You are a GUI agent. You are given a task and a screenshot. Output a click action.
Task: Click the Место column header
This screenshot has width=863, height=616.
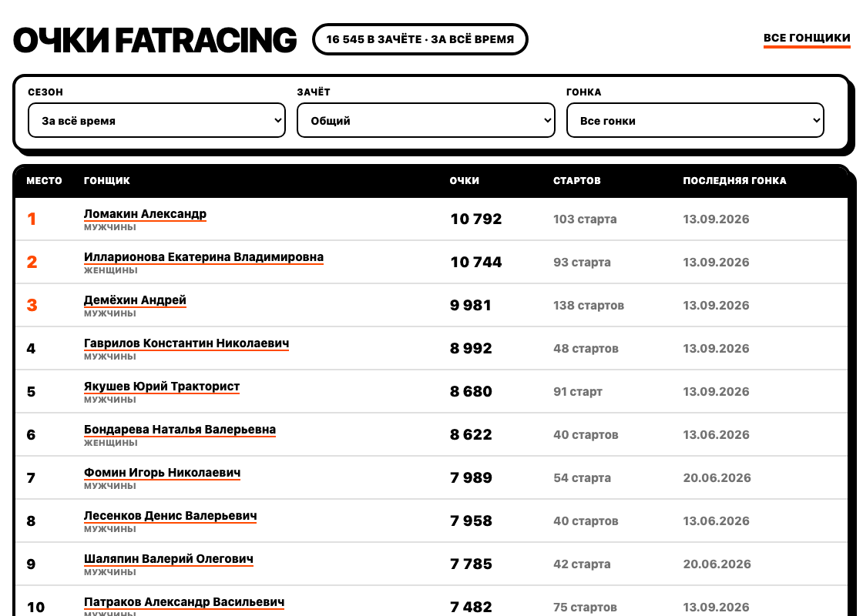(x=44, y=180)
